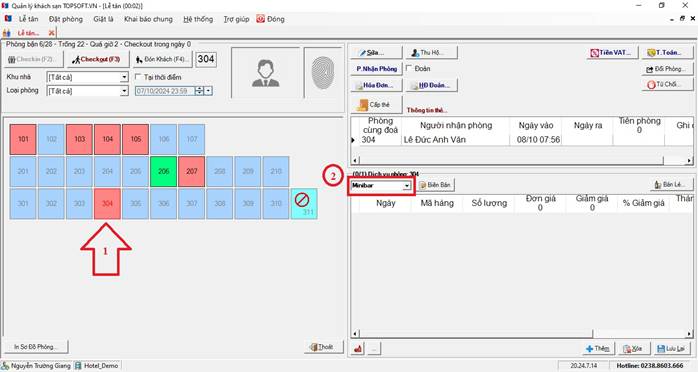This screenshot has height=372, width=698.
Task: Open the Khai báo chung menu
Action: click(148, 19)
